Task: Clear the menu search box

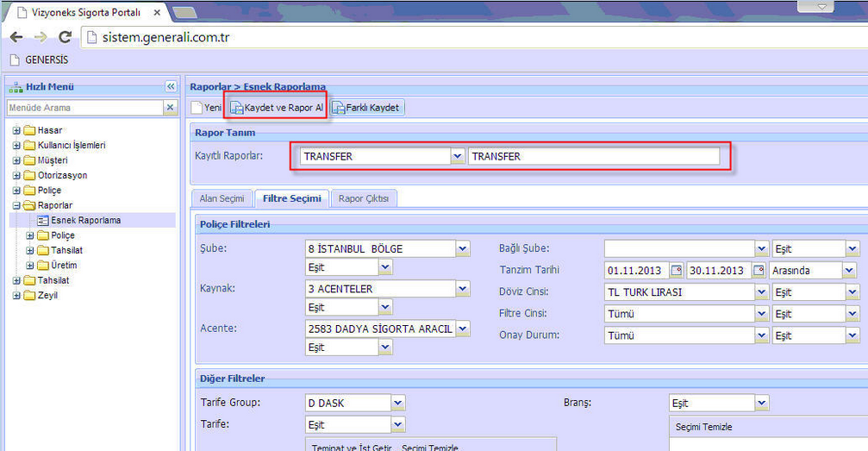Action: point(170,108)
